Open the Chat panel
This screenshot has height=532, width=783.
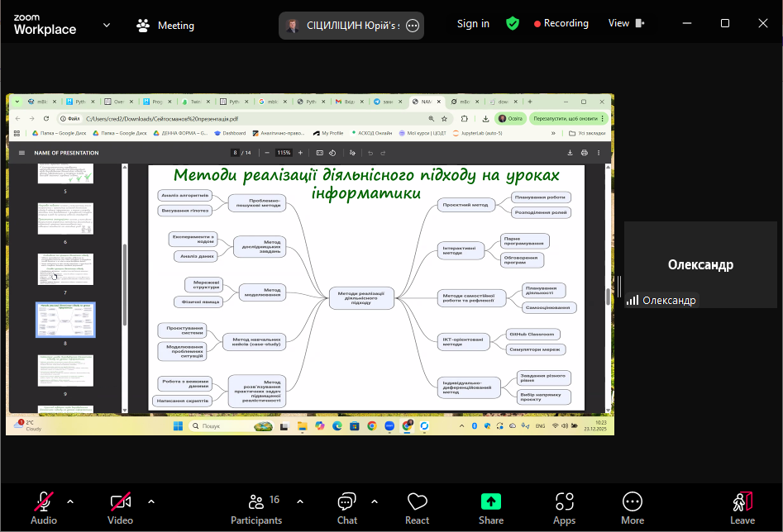(x=346, y=506)
